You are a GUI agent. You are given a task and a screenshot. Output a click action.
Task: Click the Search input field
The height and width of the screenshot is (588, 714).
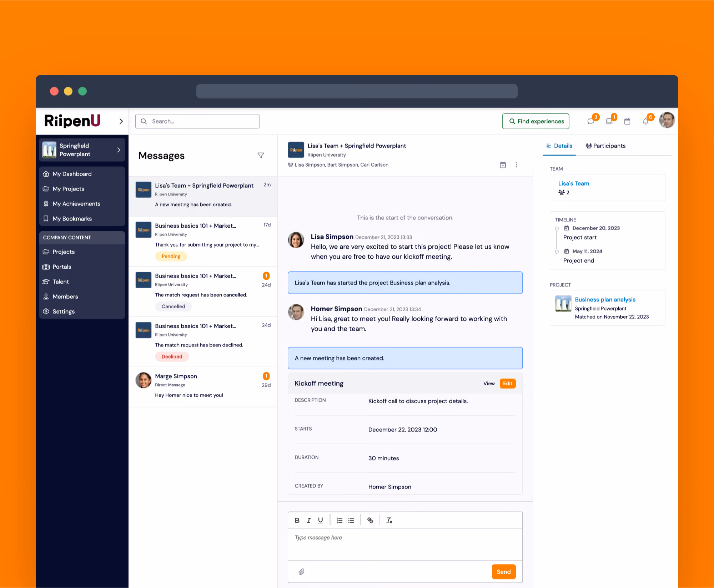pyautogui.click(x=197, y=121)
